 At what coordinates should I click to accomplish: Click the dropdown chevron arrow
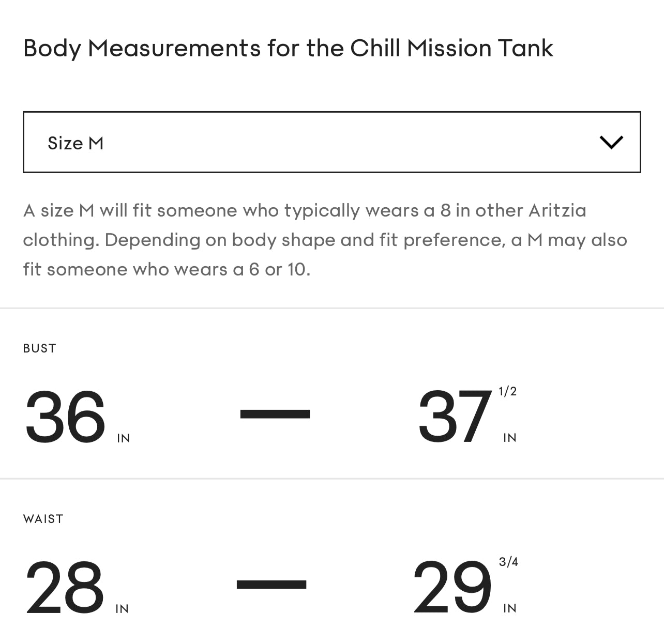[x=611, y=142]
